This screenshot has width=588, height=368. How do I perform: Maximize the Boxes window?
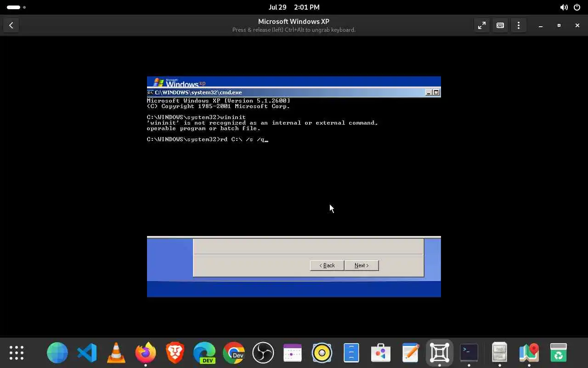click(x=559, y=26)
